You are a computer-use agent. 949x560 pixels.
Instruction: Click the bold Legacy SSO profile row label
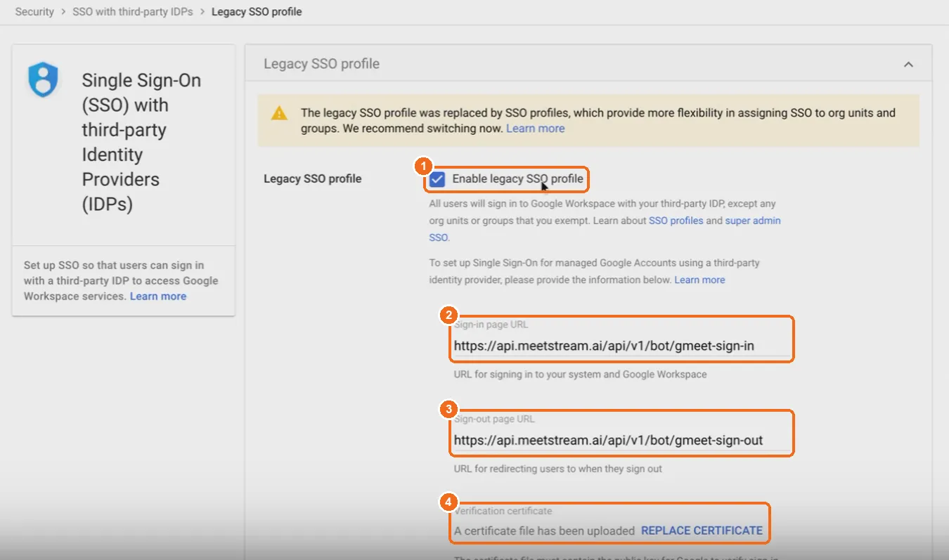[x=313, y=179]
